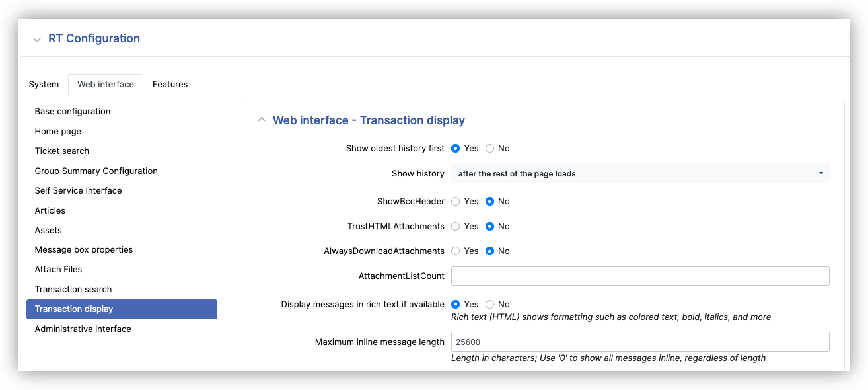Collapse the Transaction display section
The height and width of the screenshot is (390, 868).
pyautogui.click(x=262, y=120)
